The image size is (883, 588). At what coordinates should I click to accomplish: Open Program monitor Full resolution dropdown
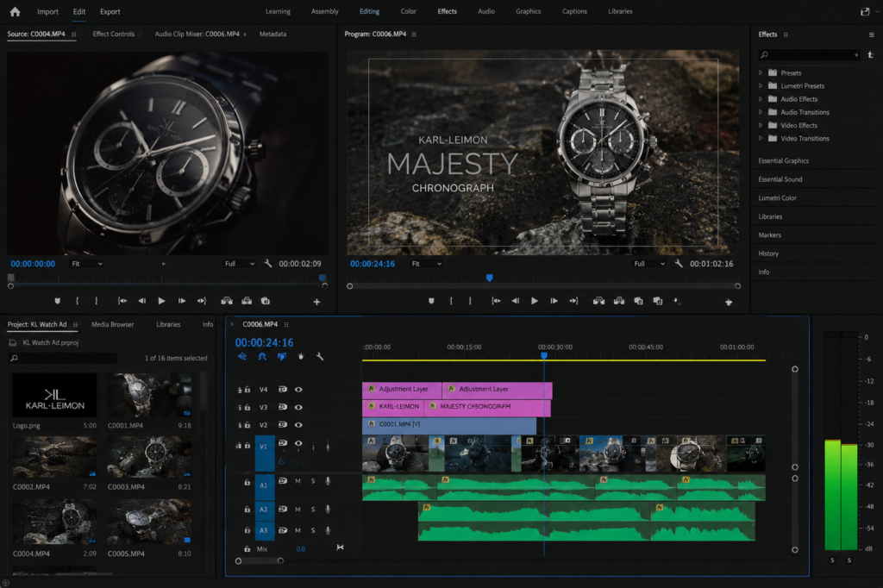(x=649, y=264)
